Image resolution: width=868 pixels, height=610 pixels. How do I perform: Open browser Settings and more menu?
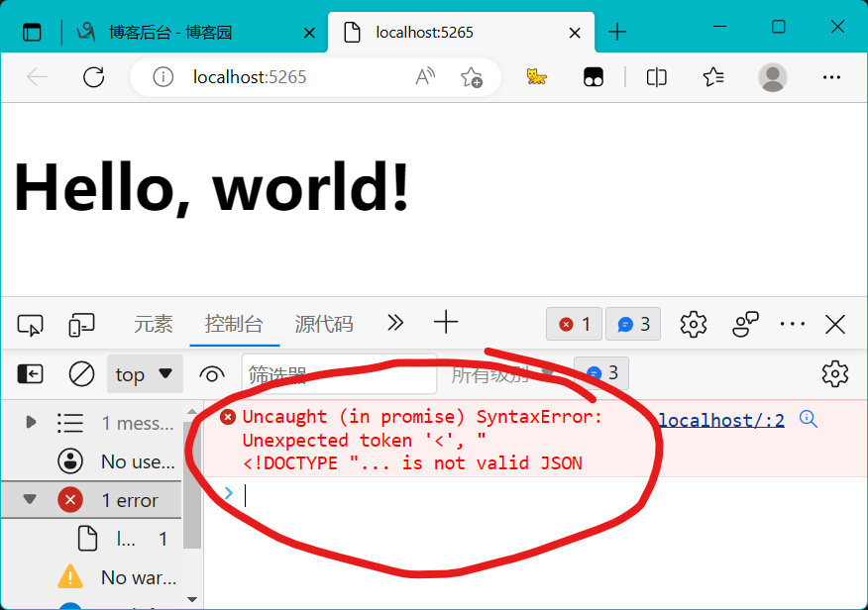coord(831,77)
